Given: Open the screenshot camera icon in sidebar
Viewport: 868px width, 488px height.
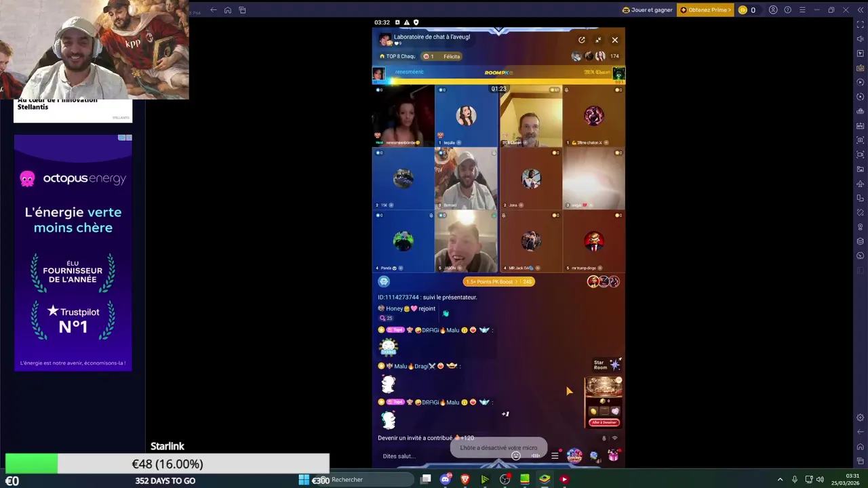Looking at the screenshot, I should 861,140.
